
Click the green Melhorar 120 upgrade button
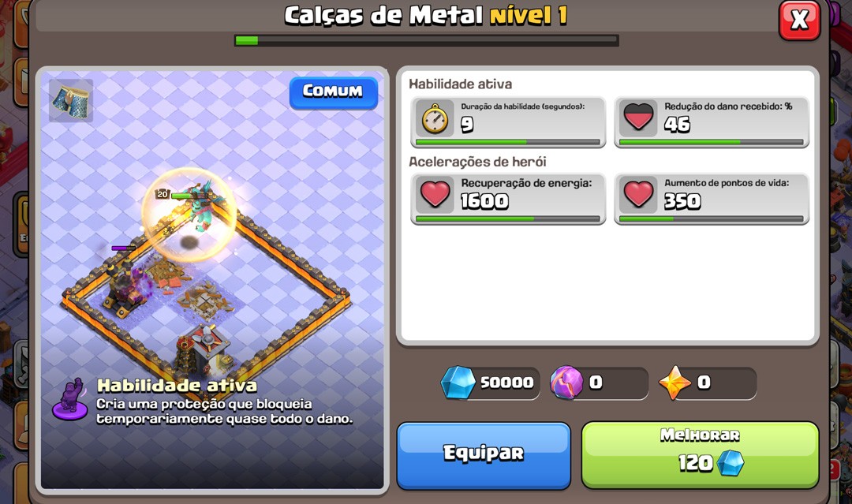pos(700,455)
